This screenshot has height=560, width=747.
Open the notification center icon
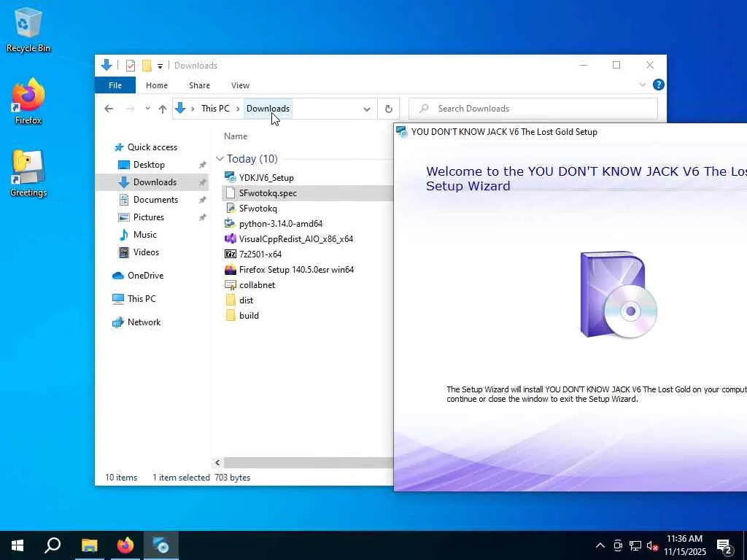(724, 545)
